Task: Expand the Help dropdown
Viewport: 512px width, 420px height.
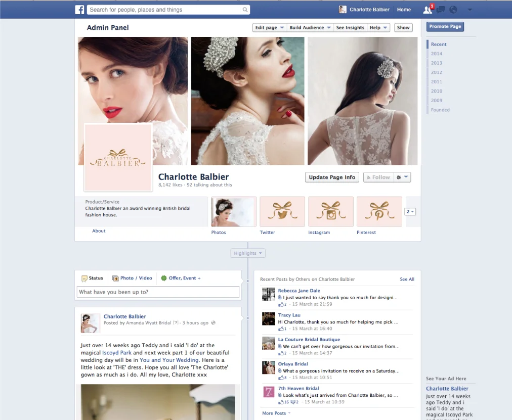Action: point(378,28)
